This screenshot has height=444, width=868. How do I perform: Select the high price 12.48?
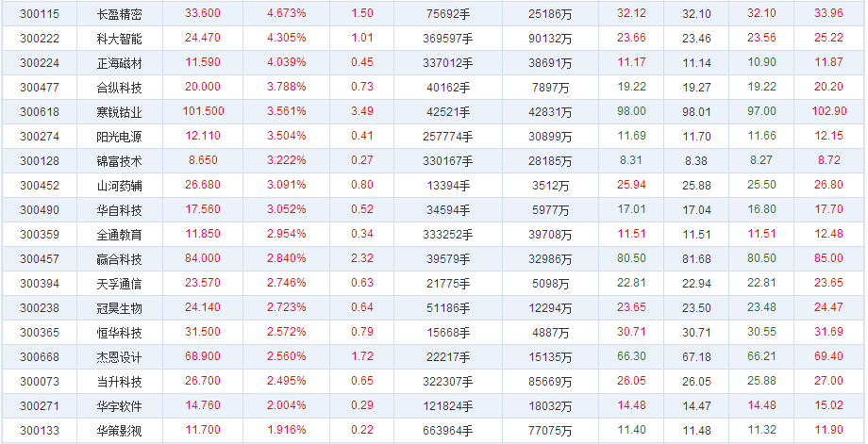[x=828, y=234]
